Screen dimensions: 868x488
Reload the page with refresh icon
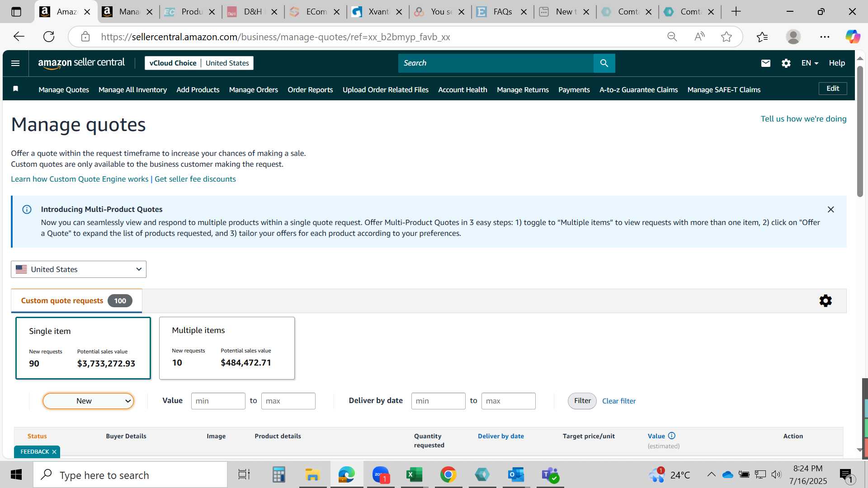49,37
